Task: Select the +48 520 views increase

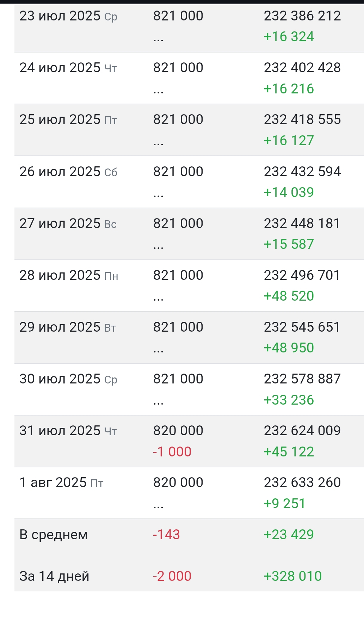Action: coord(289,296)
